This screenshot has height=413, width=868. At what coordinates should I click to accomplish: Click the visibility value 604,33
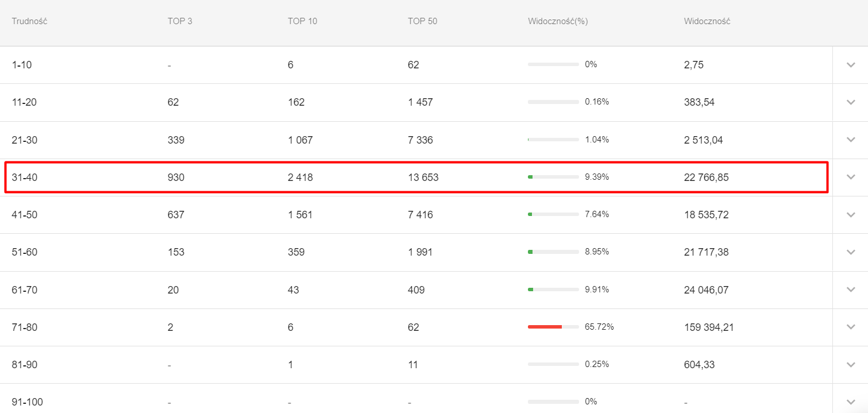(x=700, y=365)
